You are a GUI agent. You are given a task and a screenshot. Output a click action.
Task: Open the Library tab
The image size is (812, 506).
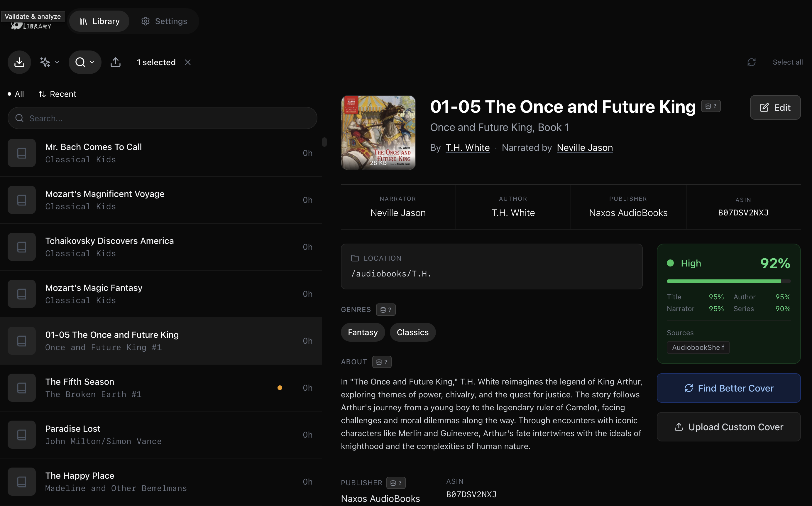pyautogui.click(x=99, y=21)
